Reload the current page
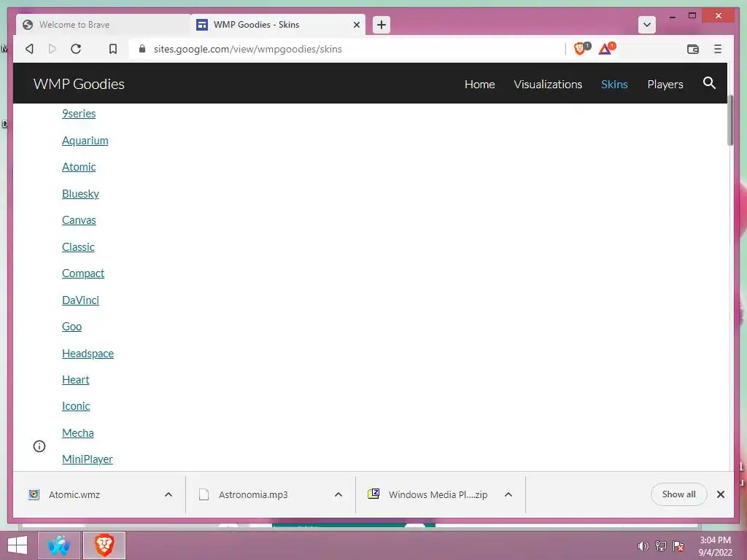The height and width of the screenshot is (560, 747). pyautogui.click(x=76, y=49)
